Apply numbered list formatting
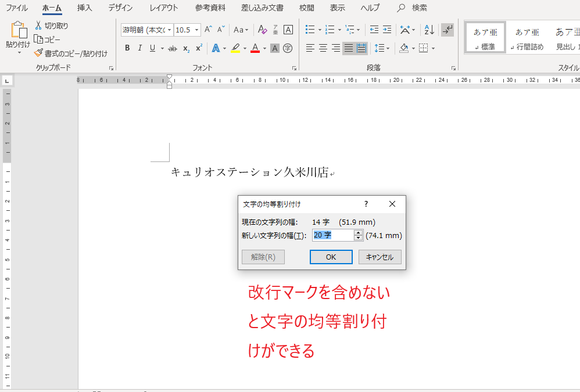The width and height of the screenshot is (580, 392). 330,30
